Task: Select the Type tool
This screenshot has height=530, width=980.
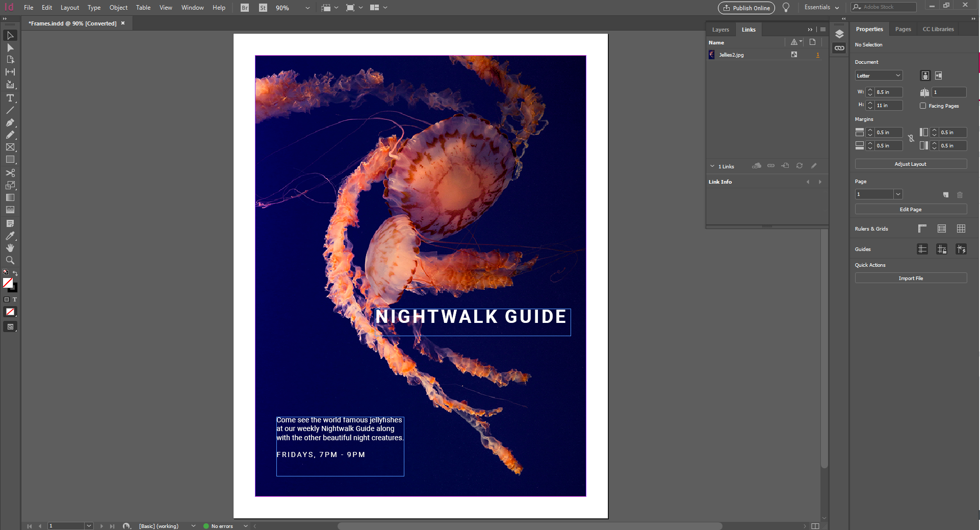Action: point(10,98)
